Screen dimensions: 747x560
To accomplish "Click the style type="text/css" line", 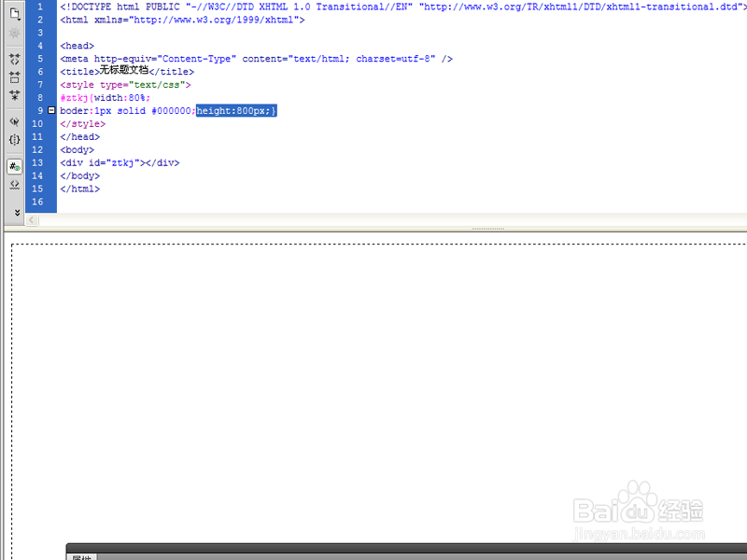I will (x=125, y=85).
